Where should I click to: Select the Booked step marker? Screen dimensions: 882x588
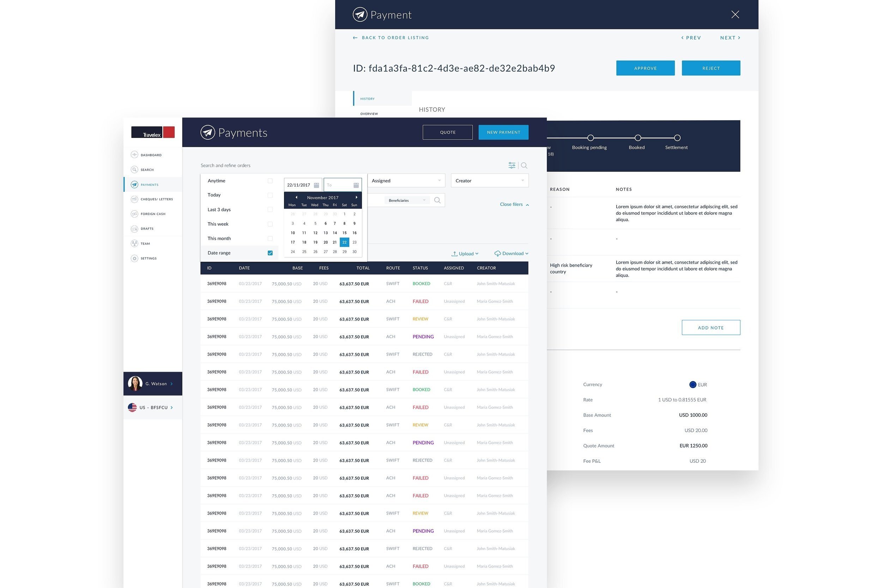coord(638,138)
